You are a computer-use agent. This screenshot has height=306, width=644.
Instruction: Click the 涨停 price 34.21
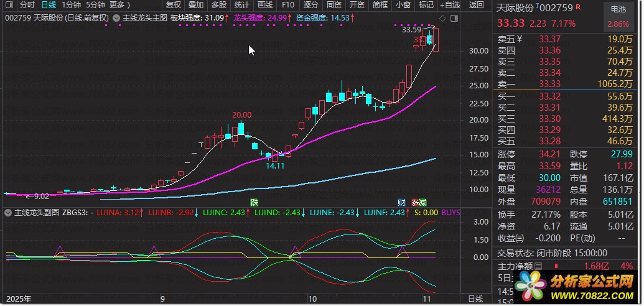tap(550, 155)
